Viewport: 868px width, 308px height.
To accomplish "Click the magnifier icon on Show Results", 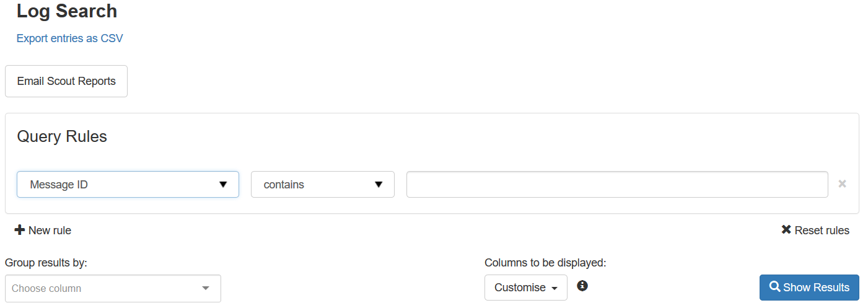I will click(775, 287).
